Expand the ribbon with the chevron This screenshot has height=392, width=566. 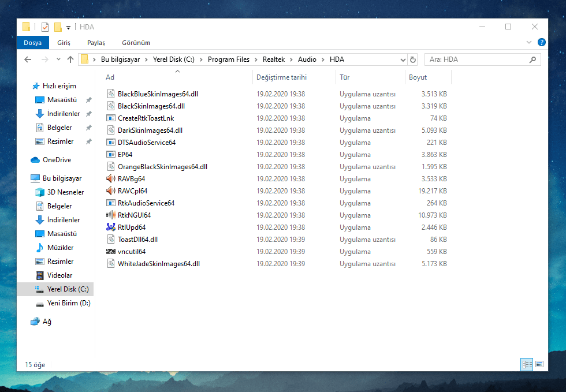[529, 42]
